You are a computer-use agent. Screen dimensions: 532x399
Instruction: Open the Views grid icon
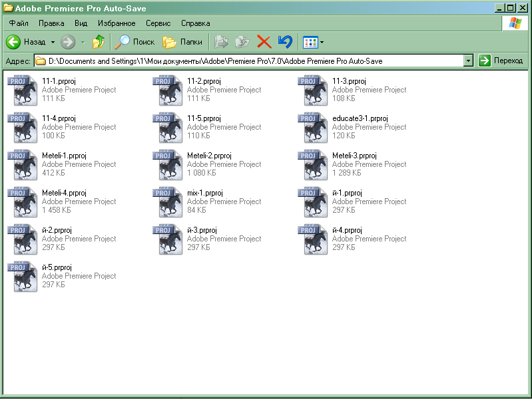pyautogui.click(x=310, y=43)
